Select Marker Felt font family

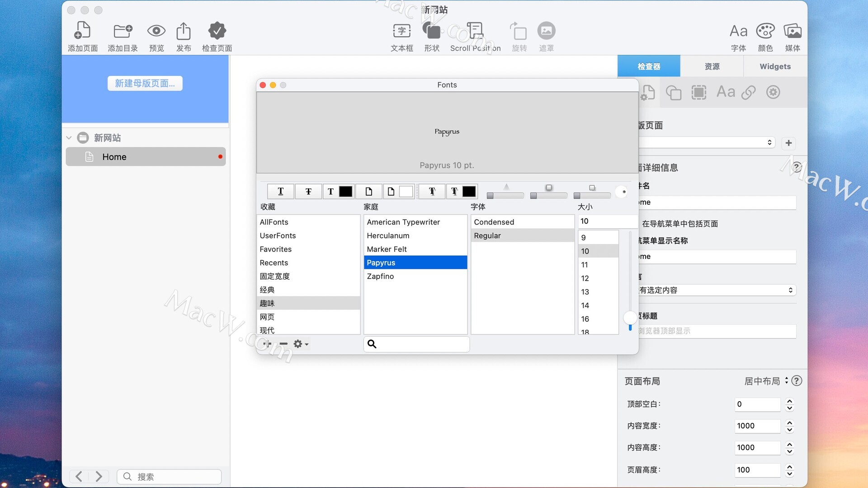click(x=415, y=249)
